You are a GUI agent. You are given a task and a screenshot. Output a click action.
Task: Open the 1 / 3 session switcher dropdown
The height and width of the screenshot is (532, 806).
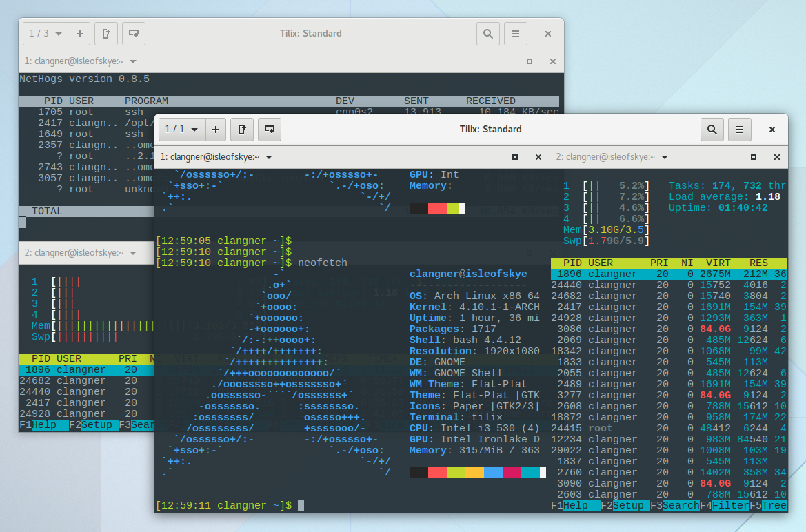tap(46, 33)
